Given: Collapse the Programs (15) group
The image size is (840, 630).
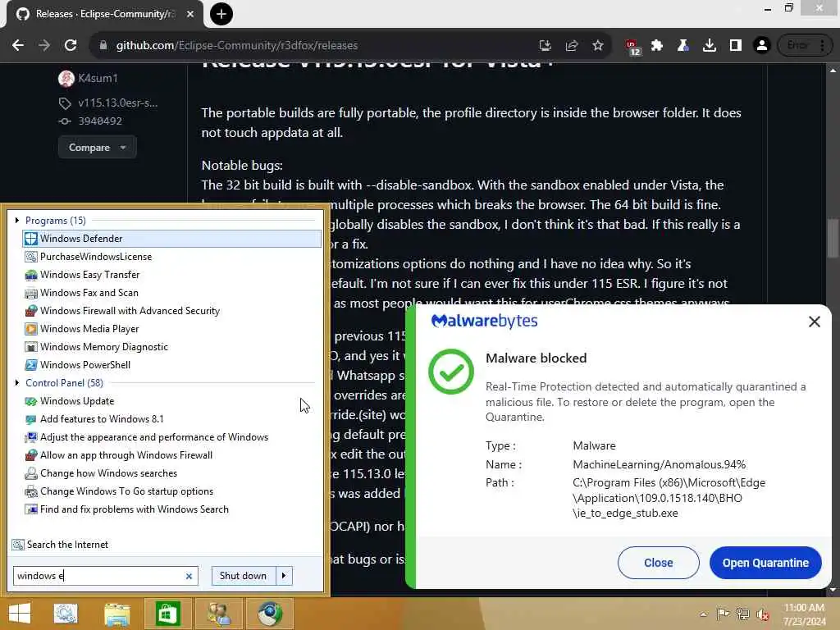Looking at the screenshot, I should coord(17,220).
